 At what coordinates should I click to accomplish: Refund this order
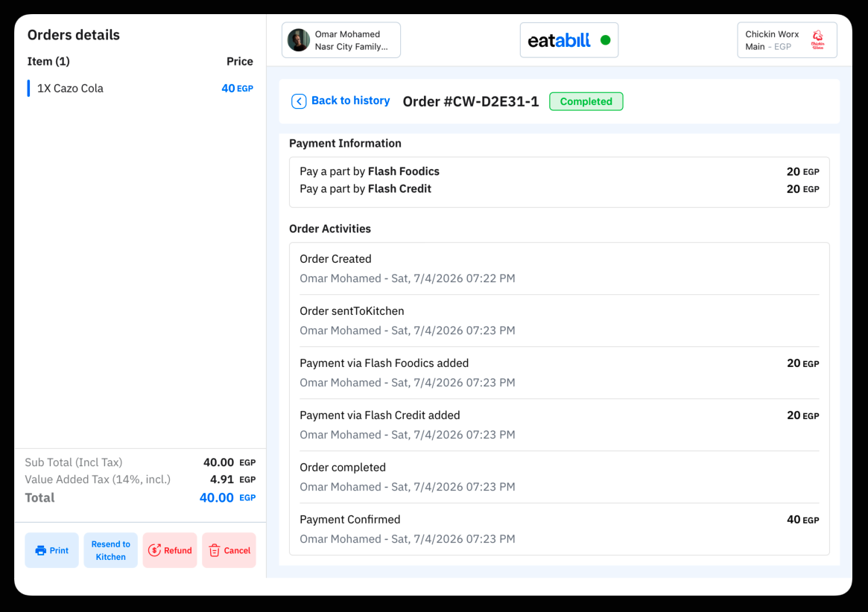pos(170,550)
